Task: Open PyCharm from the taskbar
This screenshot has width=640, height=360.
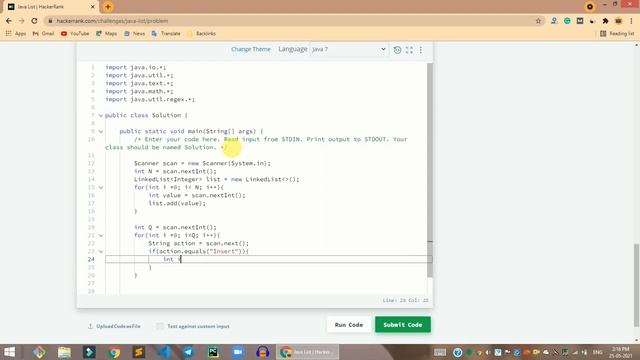Action: [213, 352]
